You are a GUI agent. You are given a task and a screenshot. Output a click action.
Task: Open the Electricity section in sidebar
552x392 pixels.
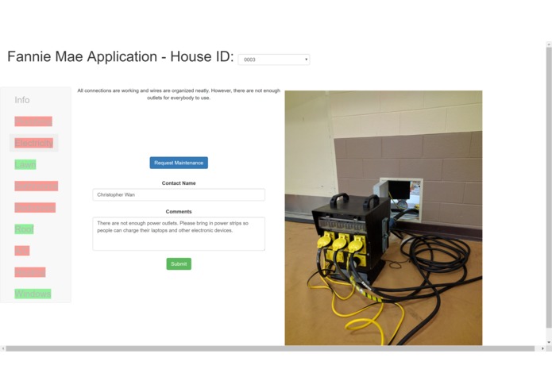(x=34, y=143)
